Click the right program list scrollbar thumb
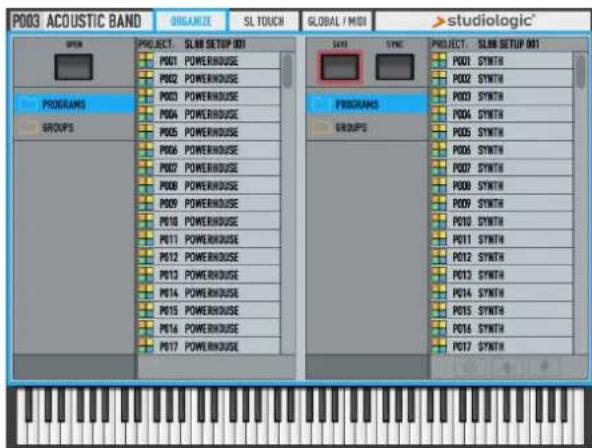Viewport: 592px width, 448px height. point(581,71)
